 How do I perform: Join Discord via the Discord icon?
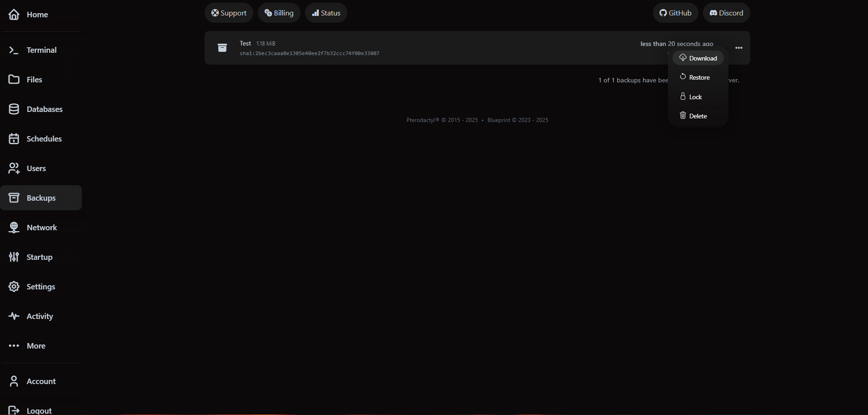(712, 13)
